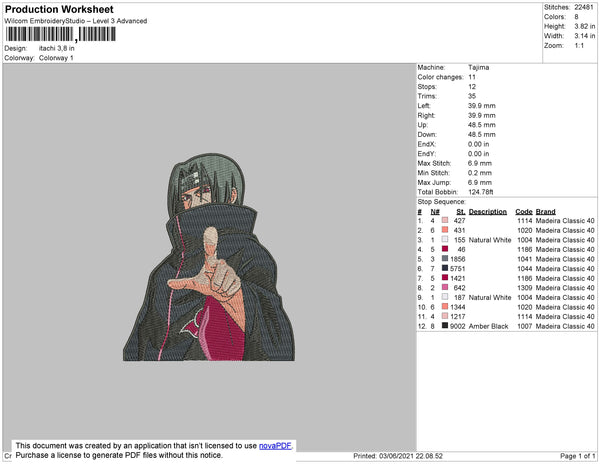
Task: Click stitch count '9002' in stop 12
Action: (x=458, y=326)
